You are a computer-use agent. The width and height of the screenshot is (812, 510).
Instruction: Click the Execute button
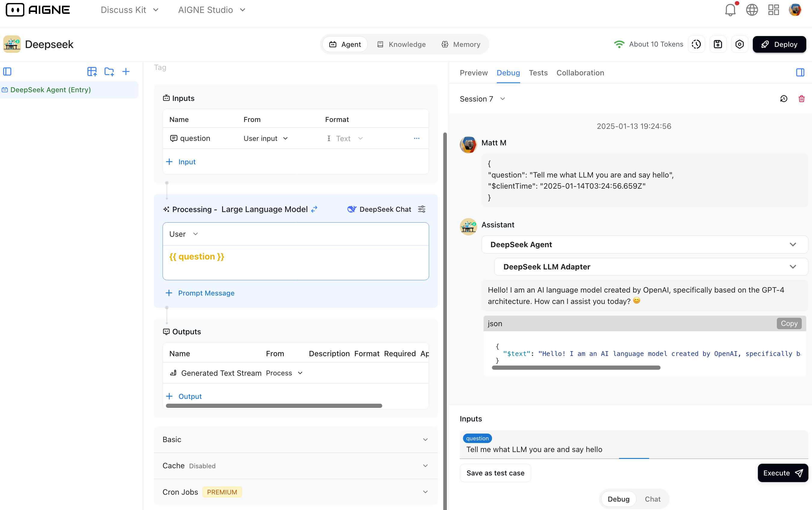point(782,472)
